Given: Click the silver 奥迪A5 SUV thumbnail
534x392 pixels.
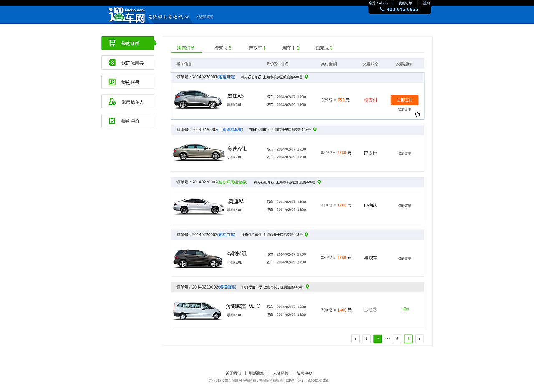Looking at the screenshot, I should click(x=198, y=100).
